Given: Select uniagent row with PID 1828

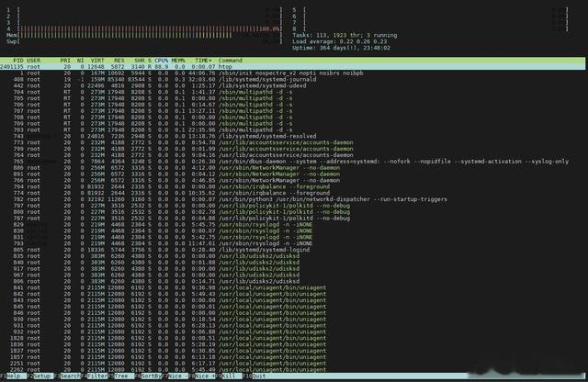Looking at the screenshot, I should pyautogui.click(x=292, y=338).
